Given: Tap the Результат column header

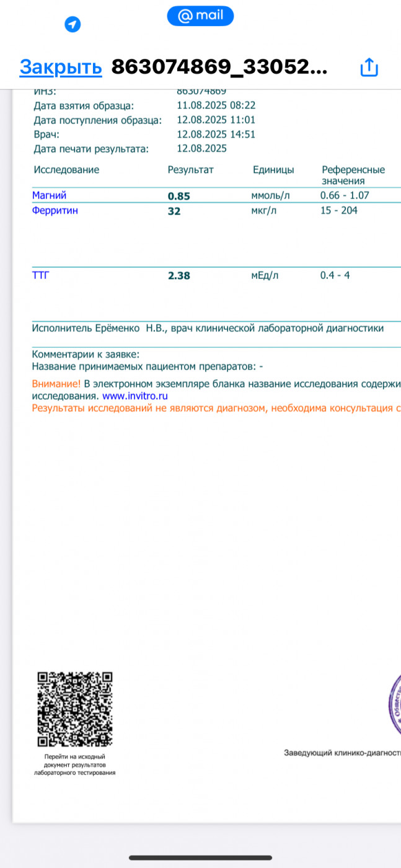Looking at the screenshot, I should [x=190, y=170].
